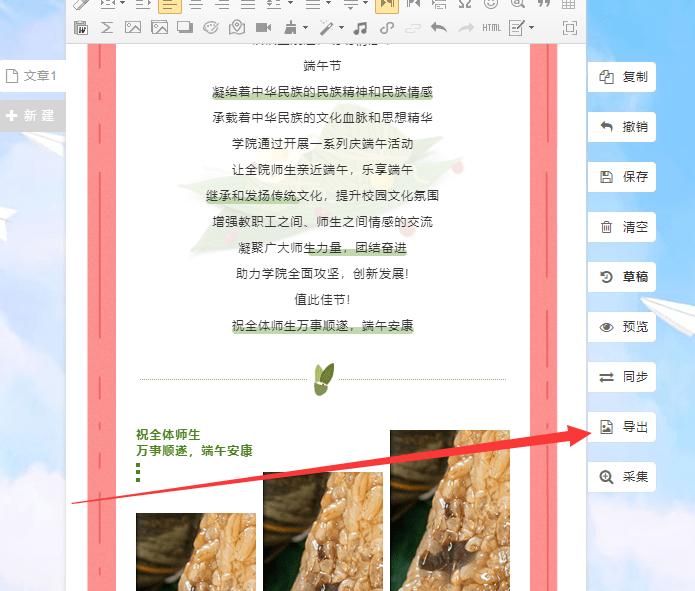The height and width of the screenshot is (591, 695).
Task: Click the 导出 export button
Action: pyautogui.click(x=621, y=427)
